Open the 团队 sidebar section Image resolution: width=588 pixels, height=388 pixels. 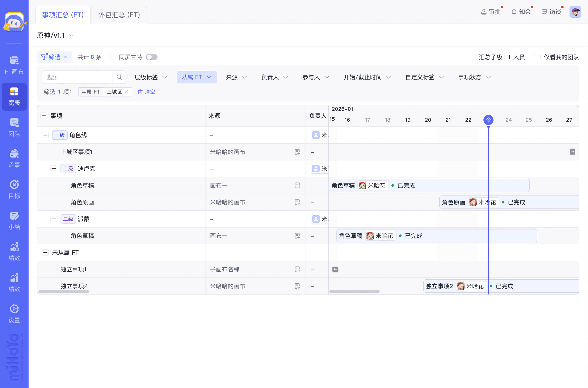click(x=14, y=128)
